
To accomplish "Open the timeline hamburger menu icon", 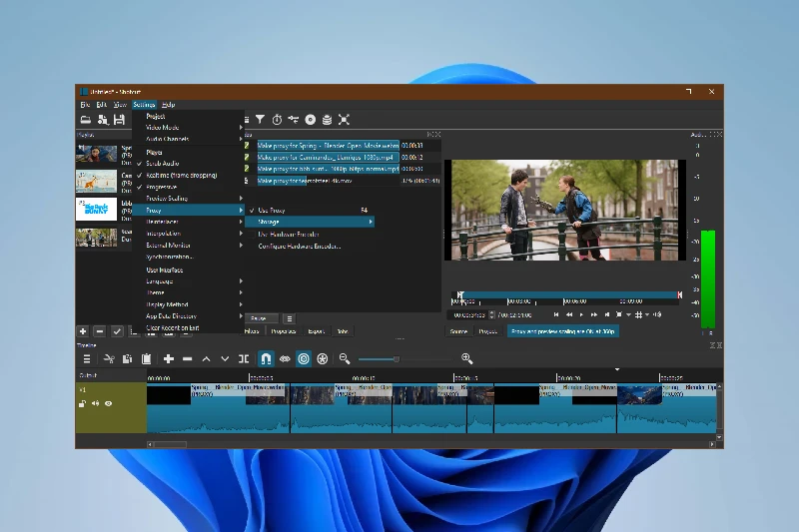I will tap(87, 359).
